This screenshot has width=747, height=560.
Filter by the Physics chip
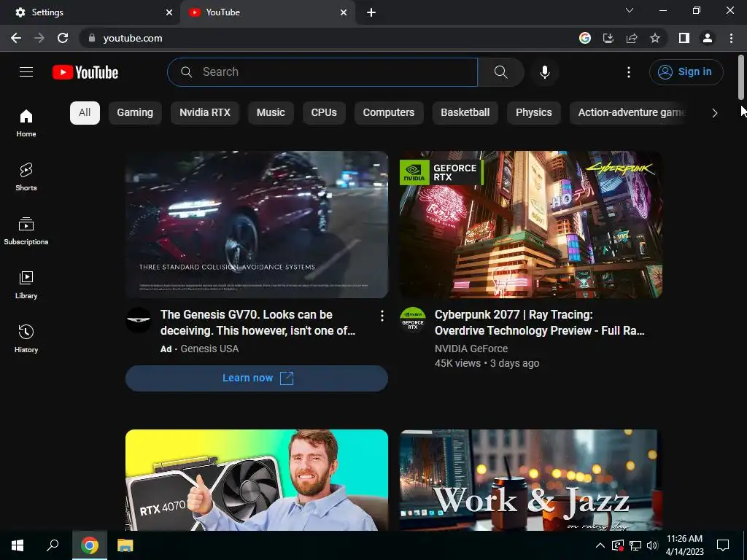533,113
